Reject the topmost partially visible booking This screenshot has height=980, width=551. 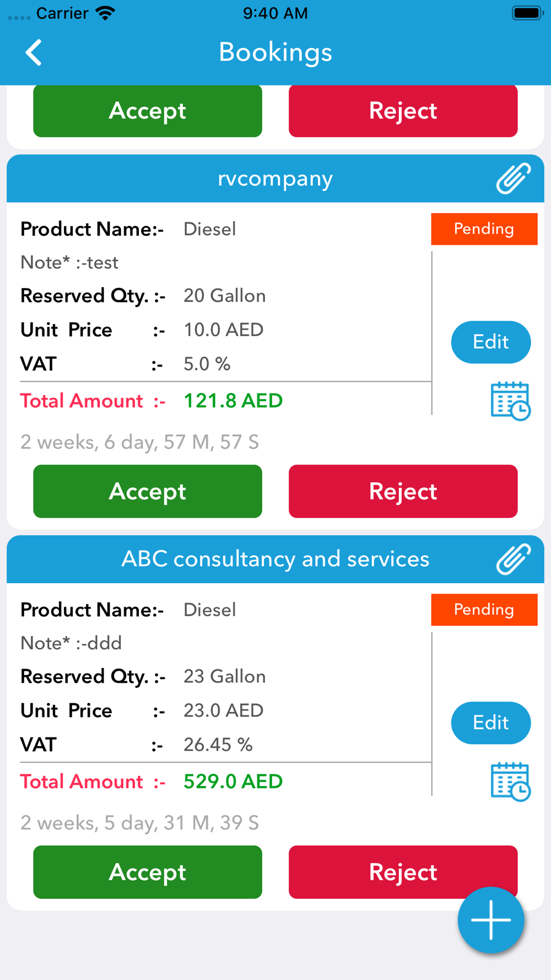[403, 111]
